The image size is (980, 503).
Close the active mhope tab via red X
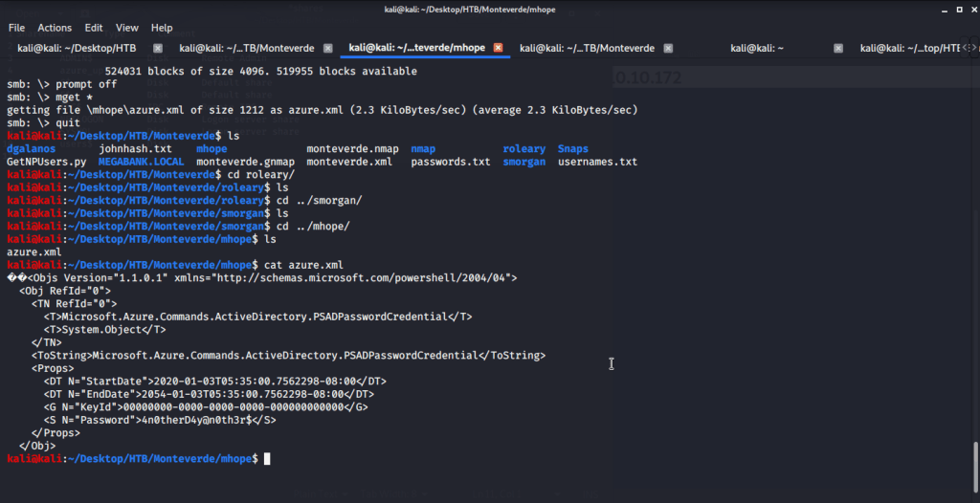coord(498,48)
